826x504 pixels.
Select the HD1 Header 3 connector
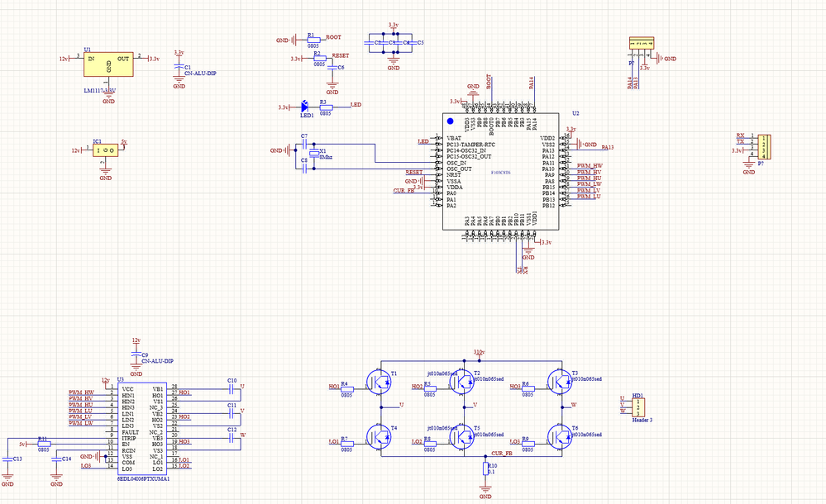point(638,407)
